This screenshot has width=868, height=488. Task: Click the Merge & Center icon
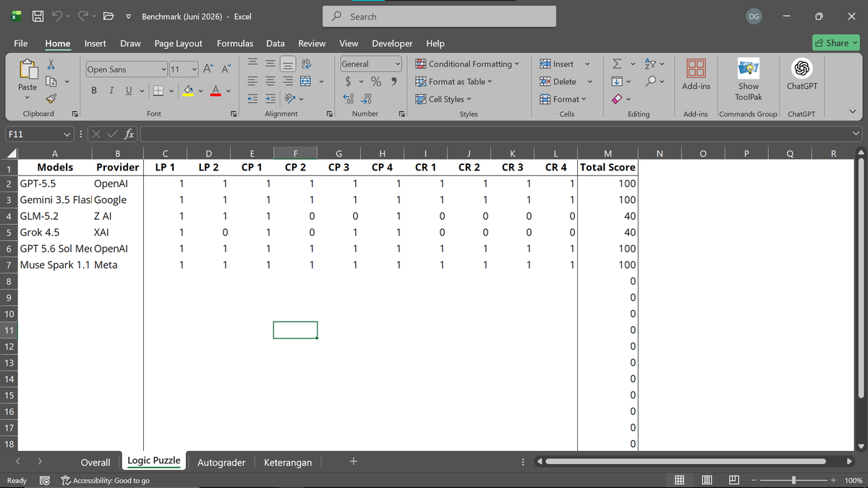[x=305, y=81]
